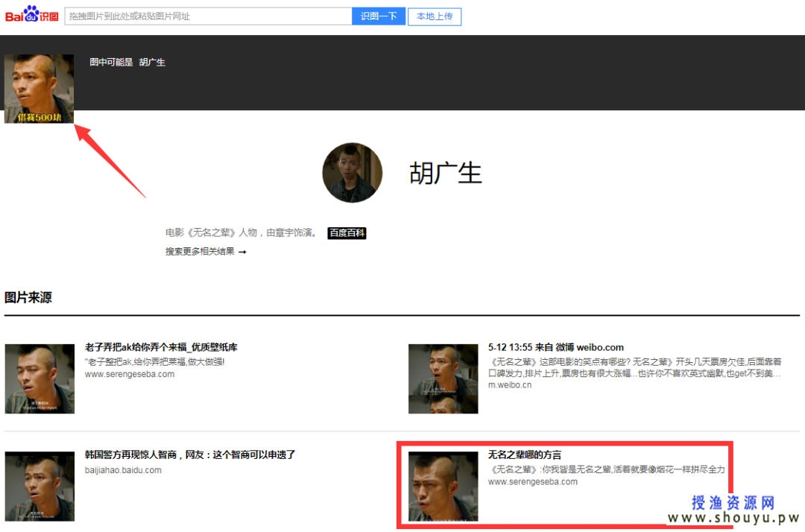Click thumbnail of the 无名之辈哪的方言 result

click(x=443, y=486)
